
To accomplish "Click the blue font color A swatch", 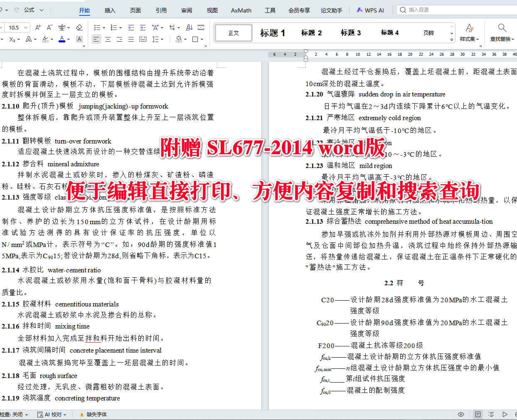I will pyautogui.click(x=62, y=39).
